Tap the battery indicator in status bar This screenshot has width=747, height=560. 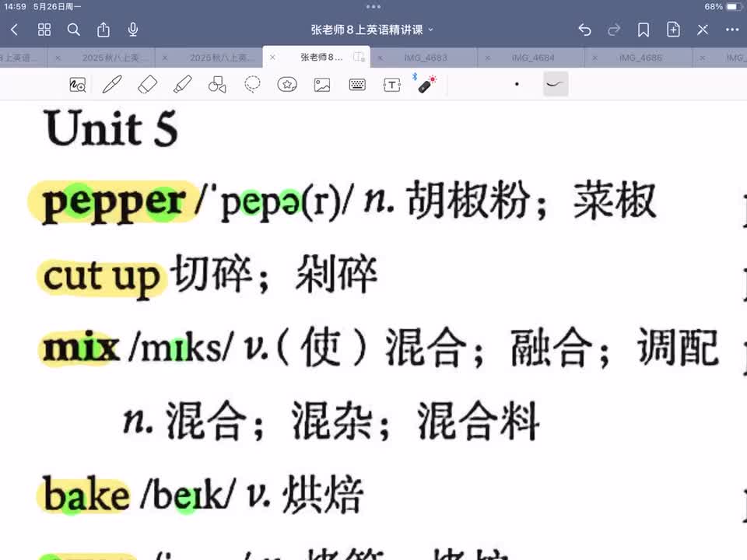pyautogui.click(x=733, y=7)
